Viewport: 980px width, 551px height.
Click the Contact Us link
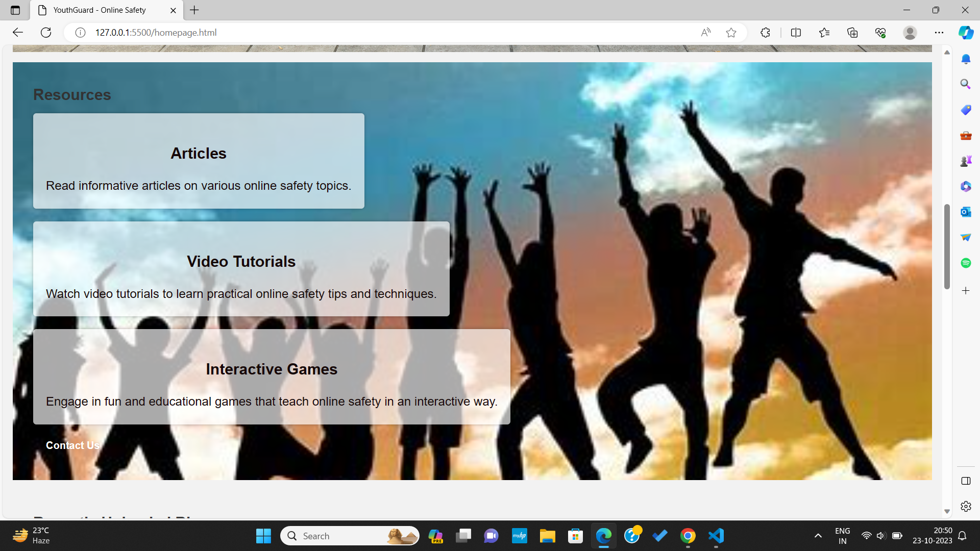coord(72,445)
